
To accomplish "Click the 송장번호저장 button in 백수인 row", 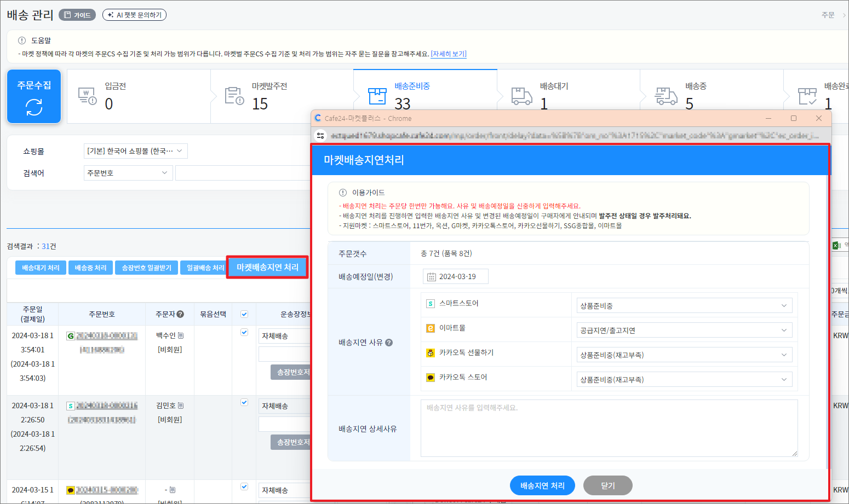I will point(291,372).
